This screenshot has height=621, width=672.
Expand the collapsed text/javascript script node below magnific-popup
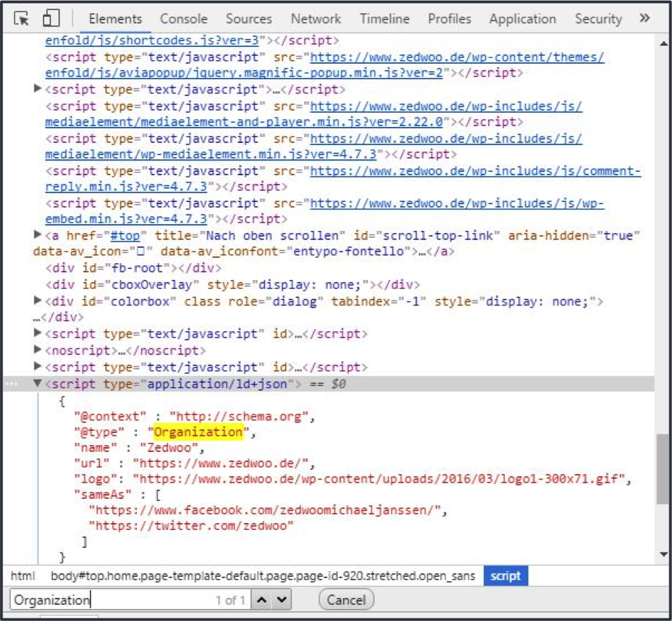point(38,89)
